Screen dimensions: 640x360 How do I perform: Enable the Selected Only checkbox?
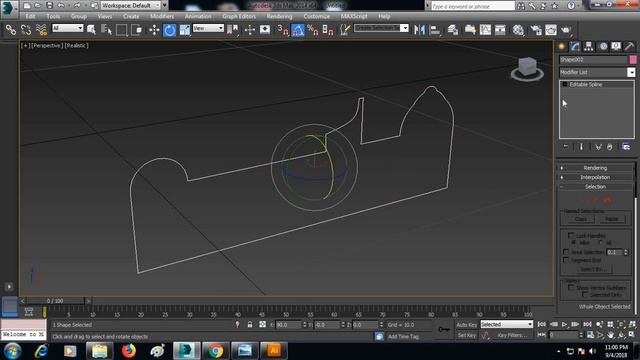[584, 295]
